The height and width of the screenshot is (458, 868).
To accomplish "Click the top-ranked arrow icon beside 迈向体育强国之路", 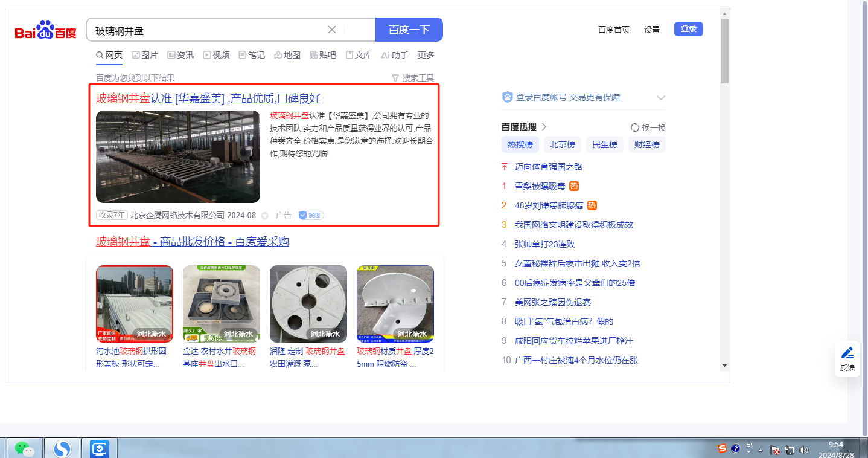I will (x=505, y=167).
